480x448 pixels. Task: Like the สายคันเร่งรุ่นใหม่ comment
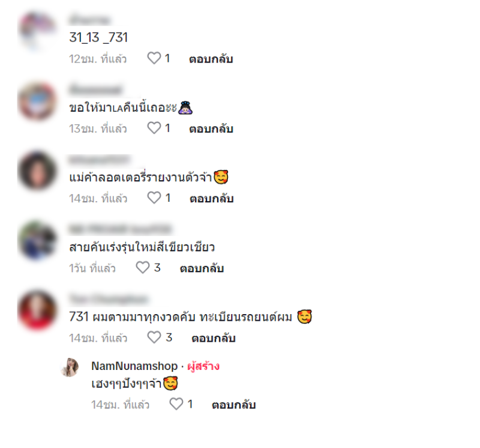click(x=143, y=268)
